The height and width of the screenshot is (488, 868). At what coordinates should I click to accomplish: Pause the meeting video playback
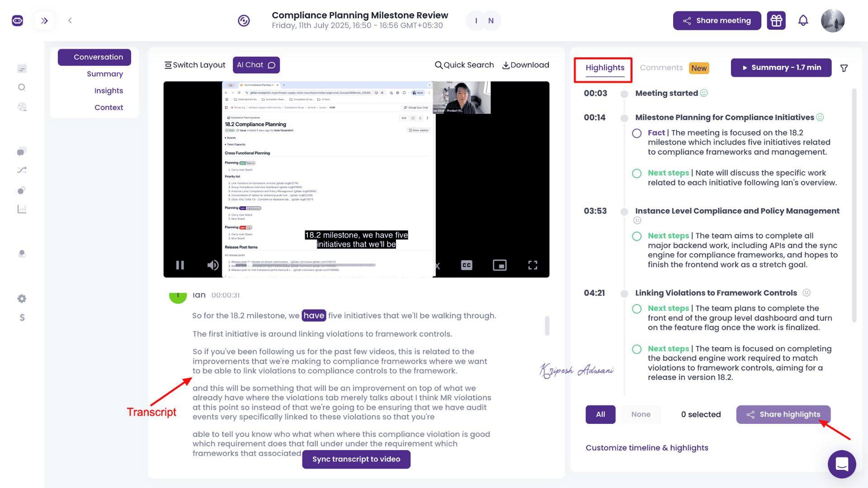(x=180, y=265)
